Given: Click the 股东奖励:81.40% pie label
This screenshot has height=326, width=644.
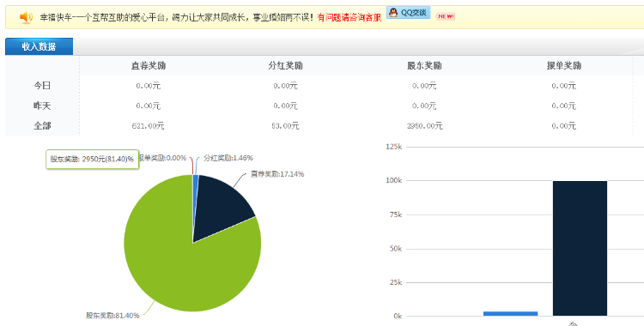Looking at the screenshot, I should pos(112,316).
